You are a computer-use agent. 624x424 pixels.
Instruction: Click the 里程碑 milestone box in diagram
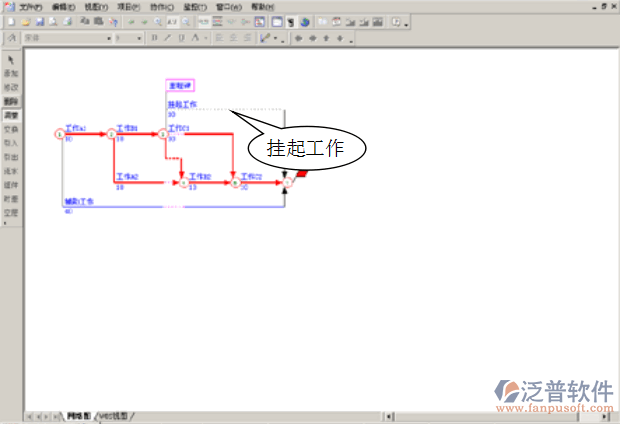click(x=179, y=86)
